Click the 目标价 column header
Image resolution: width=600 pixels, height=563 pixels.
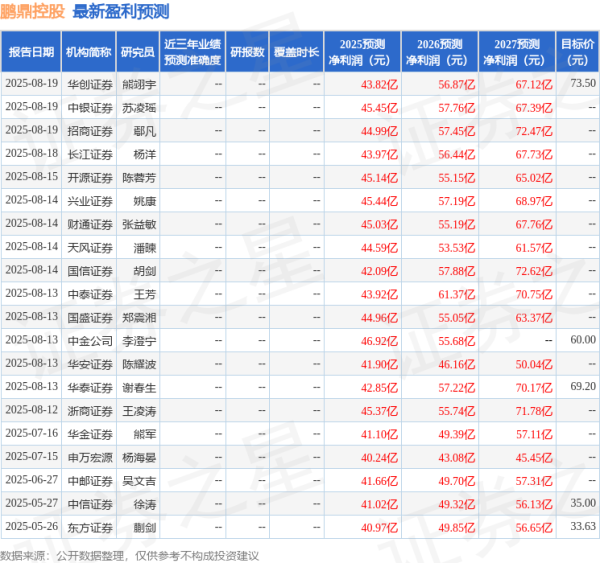[x=577, y=51]
